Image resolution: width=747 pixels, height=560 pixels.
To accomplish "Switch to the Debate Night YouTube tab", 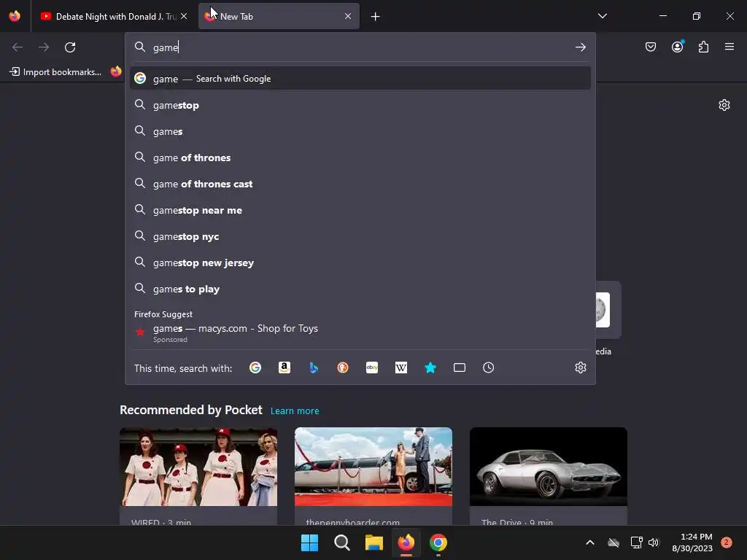I will click(x=115, y=17).
